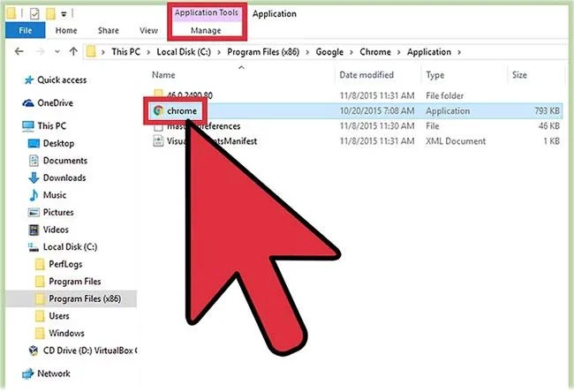The height and width of the screenshot is (392, 574).
Task: Click the Desktop icon in sidebar
Action: 34,144
